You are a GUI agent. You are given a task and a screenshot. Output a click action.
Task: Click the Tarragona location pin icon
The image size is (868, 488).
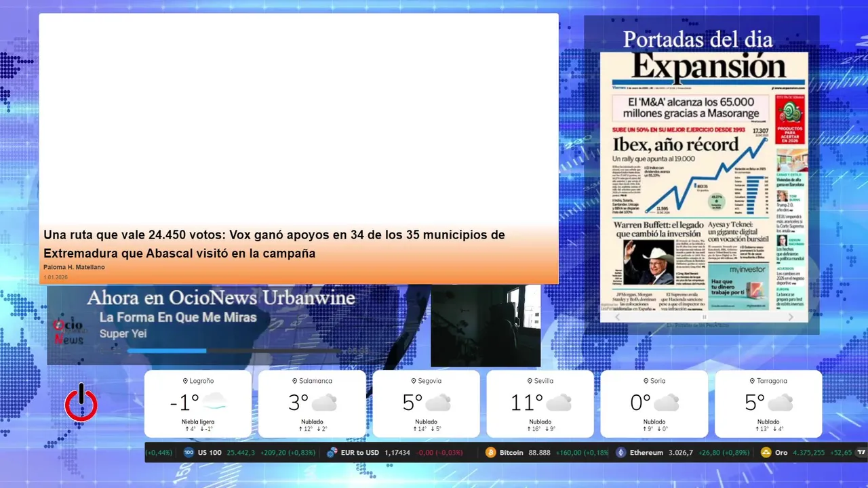click(752, 381)
